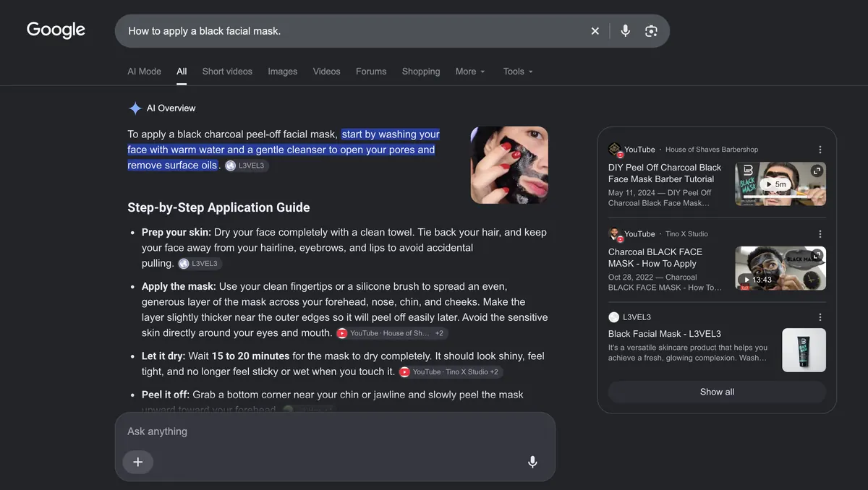Click the search query text field
The height and width of the screenshot is (490, 868).
[354, 31]
